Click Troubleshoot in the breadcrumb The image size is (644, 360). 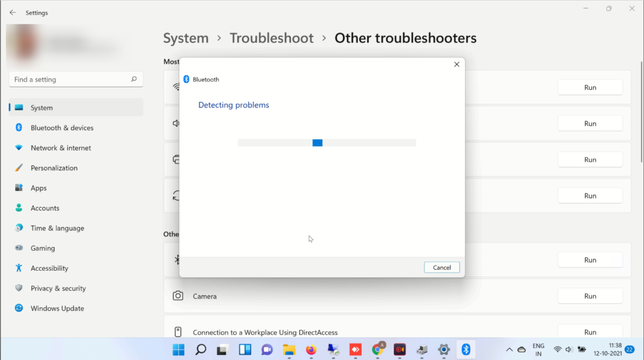click(272, 38)
